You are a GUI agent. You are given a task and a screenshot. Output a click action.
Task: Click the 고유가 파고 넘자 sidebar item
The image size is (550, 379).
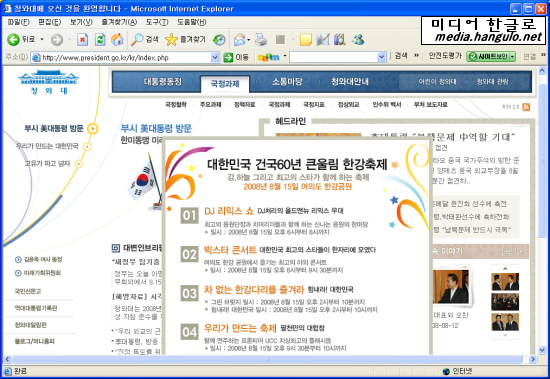point(47,164)
